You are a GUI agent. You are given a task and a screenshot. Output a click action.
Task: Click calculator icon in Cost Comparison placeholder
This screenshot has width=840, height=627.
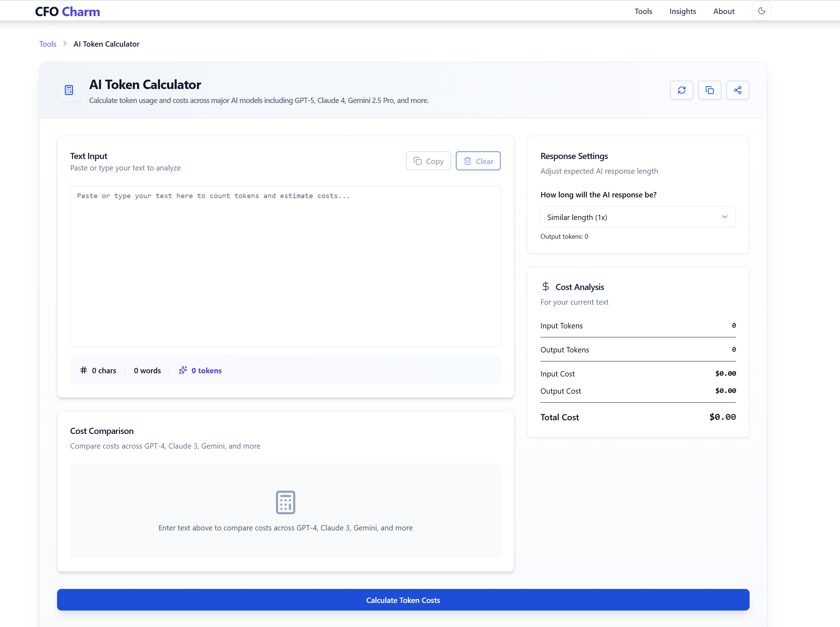(x=285, y=502)
